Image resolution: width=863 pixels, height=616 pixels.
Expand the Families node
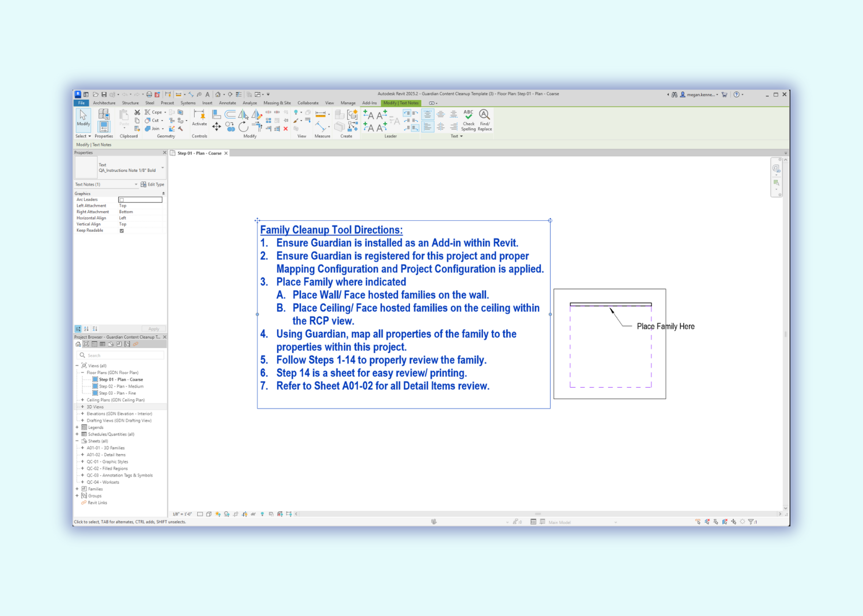[77, 489]
